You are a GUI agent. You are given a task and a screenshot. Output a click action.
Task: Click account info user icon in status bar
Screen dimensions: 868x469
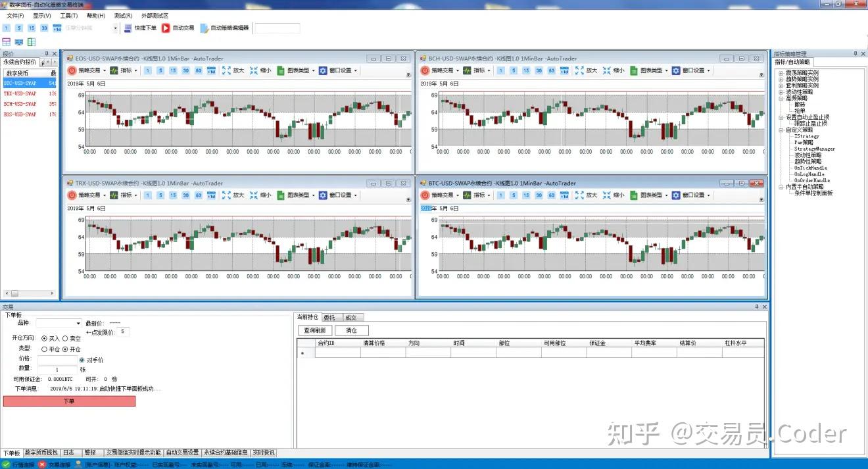point(79,464)
